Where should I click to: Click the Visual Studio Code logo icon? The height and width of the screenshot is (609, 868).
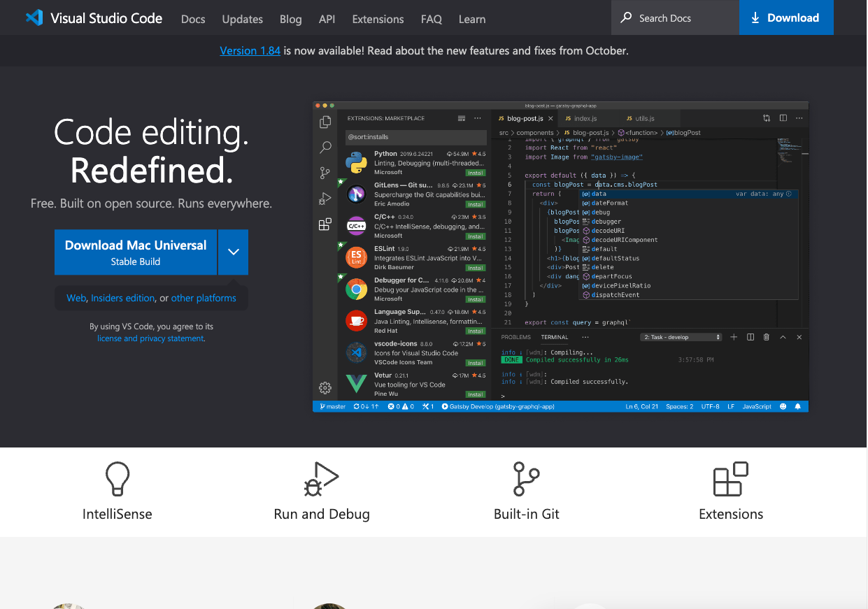[34, 18]
